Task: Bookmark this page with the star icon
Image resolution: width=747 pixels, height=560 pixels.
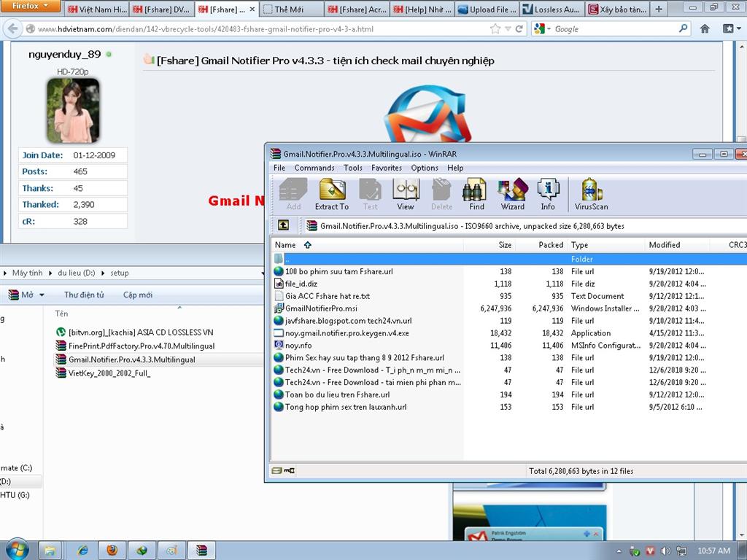Action: click(495, 29)
